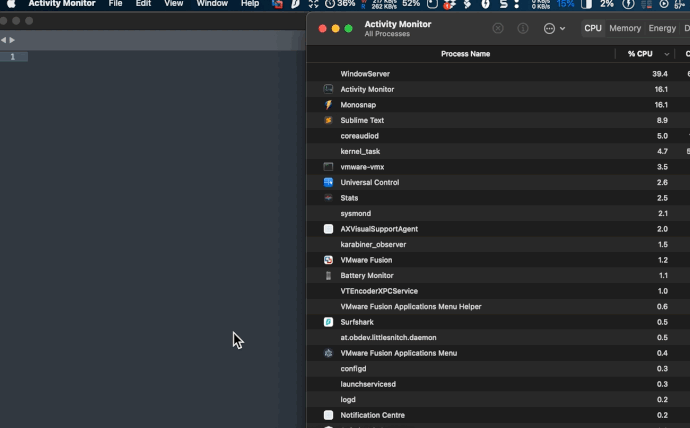
Task: Select the CPU tab
Action: click(593, 29)
